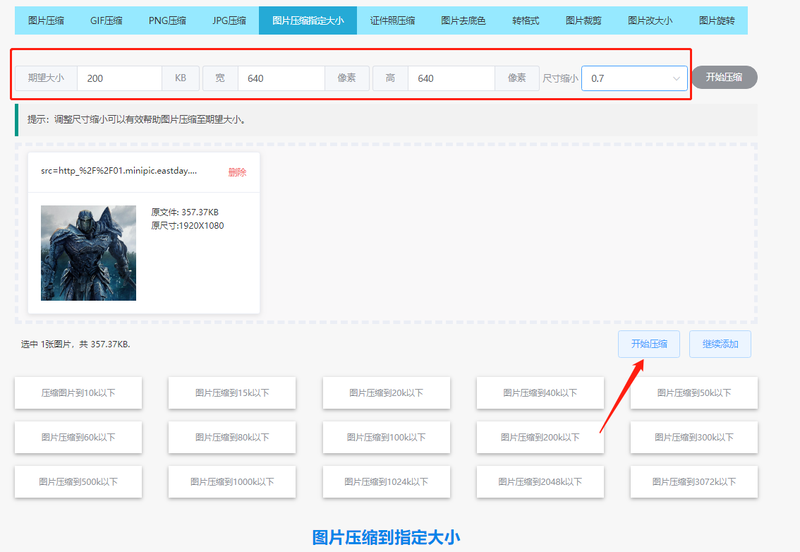Choose 图片压缩到40k以下
Screen dimensions: 800x552
click(540, 393)
